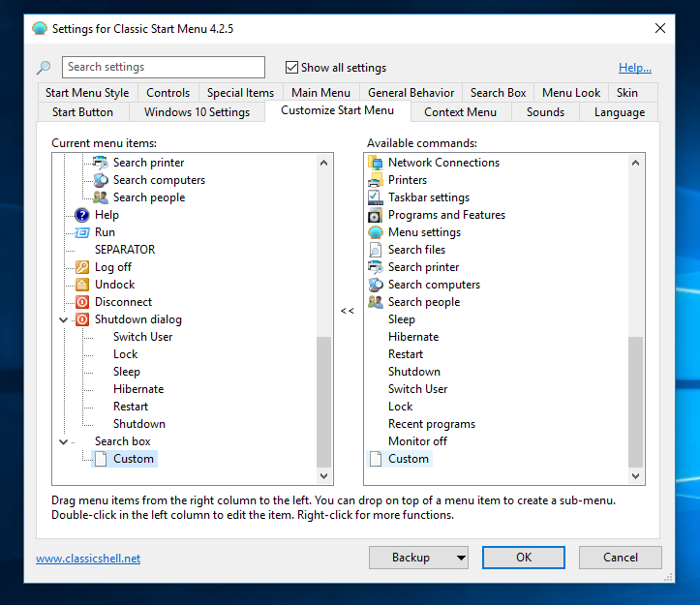Screen dimensions: 700x605
Task: Select Monitor off in available commands
Action: pyautogui.click(x=417, y=441)
